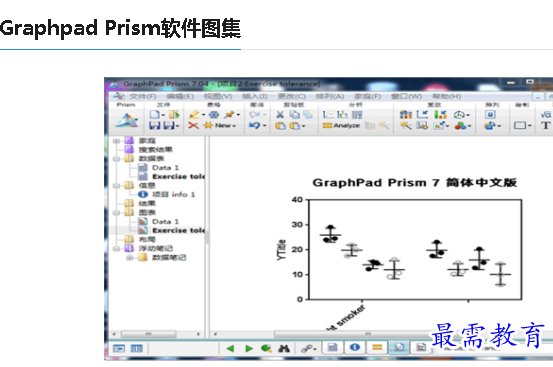Select 项目 info 1 sheet
553x367 pixels.
[x=173, y=195]
